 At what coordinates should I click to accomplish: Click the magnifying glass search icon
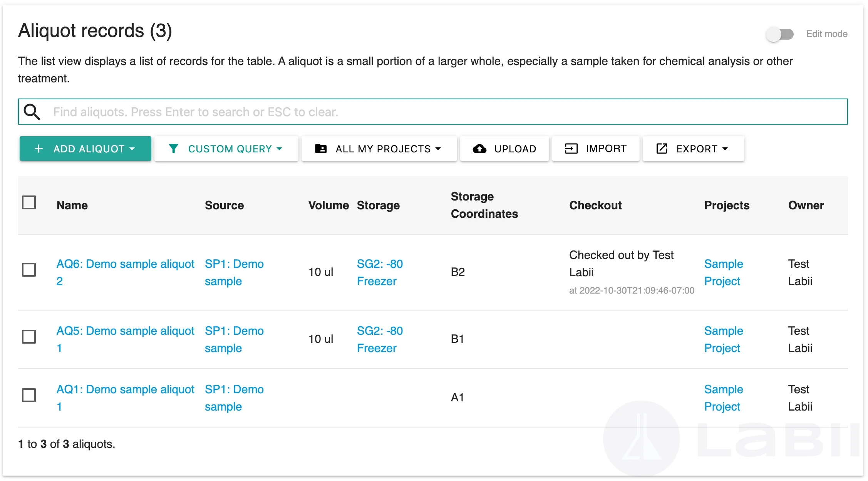click(32, 112)
